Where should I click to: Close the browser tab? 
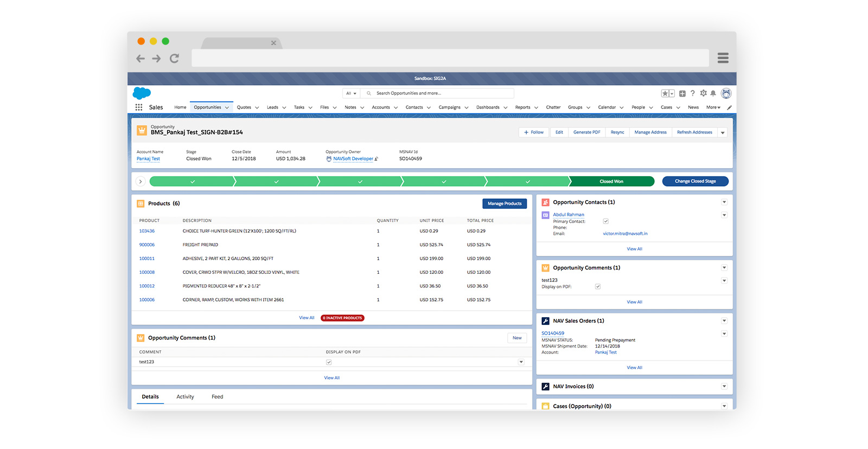click(273, 43)
